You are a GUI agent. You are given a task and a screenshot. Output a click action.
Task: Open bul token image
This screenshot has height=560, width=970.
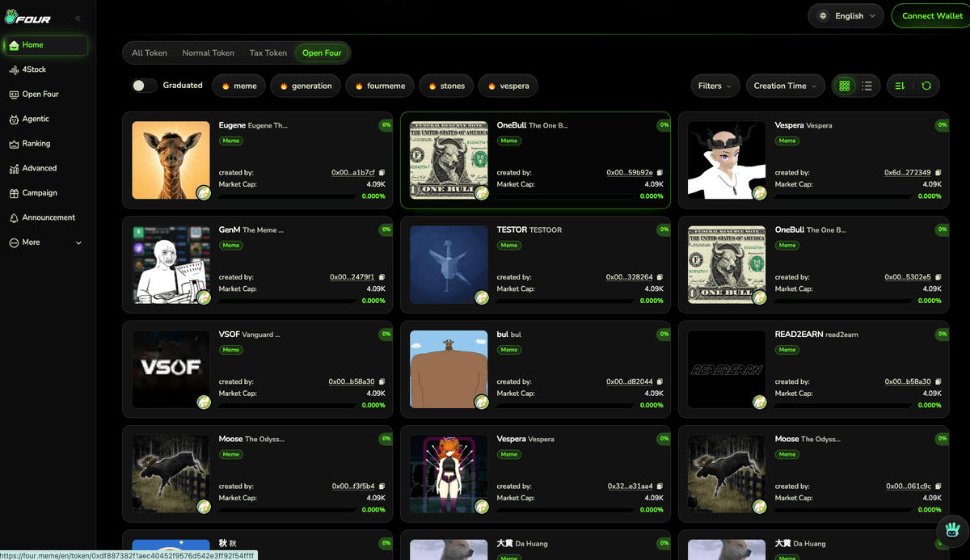pos(449,368)
